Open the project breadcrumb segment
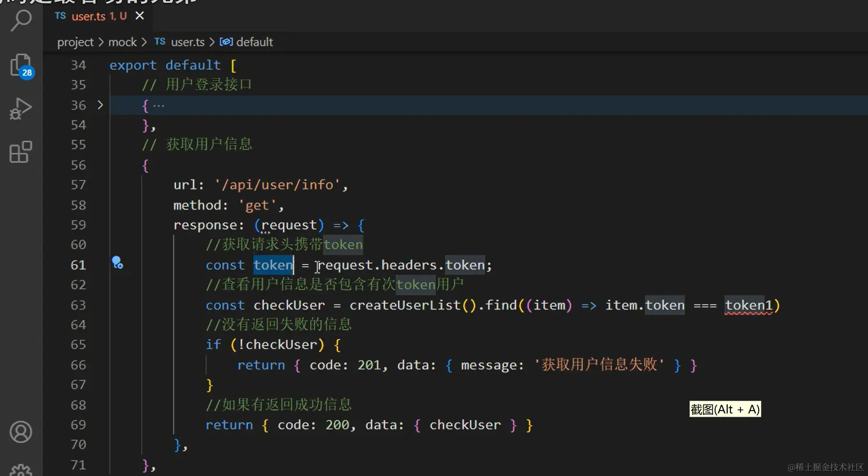 (x=75, y=42)
